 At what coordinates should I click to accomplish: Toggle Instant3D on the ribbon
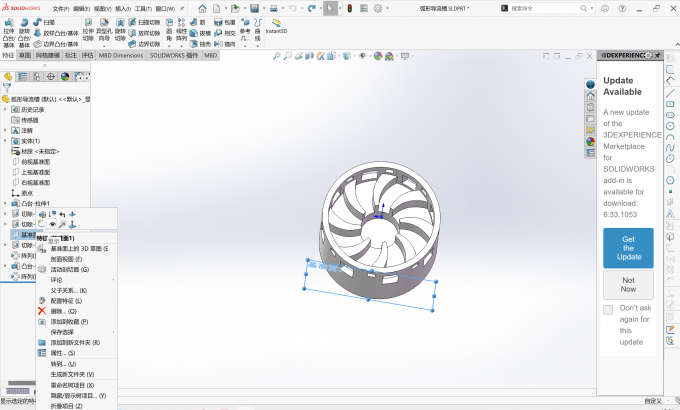point(276,26)
